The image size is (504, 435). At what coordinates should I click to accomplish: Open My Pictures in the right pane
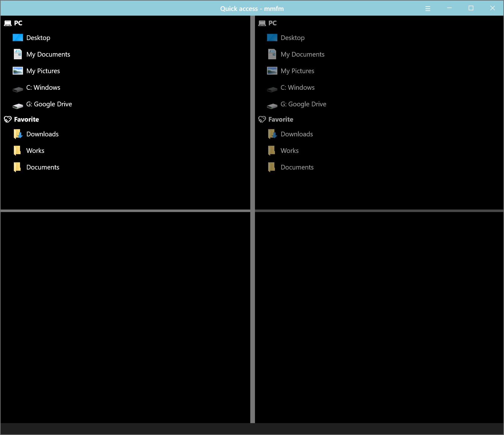click(x=297, y=71)
